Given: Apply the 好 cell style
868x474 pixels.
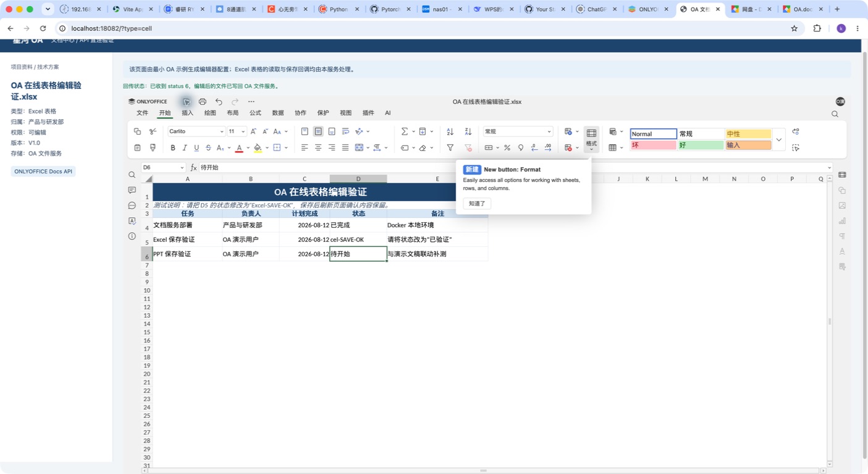Looking at the screenshot, I should 701,145.
